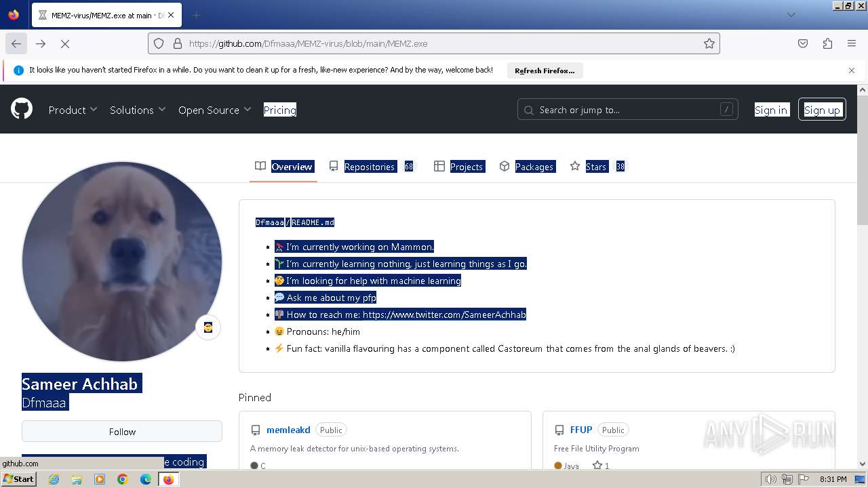Switch to the Packages tab
Image resolution: width=868 pixels, height=488 pixels.
click(x=527, y=167)
